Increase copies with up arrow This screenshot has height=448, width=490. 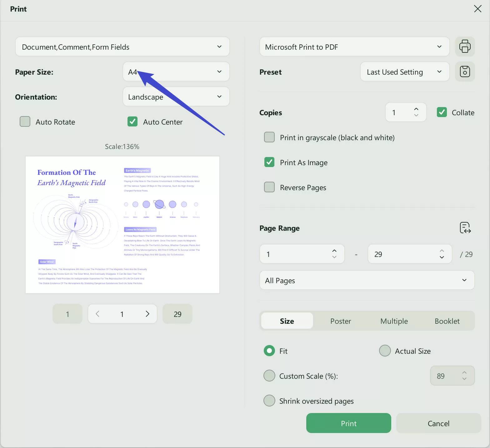(416, 109)
